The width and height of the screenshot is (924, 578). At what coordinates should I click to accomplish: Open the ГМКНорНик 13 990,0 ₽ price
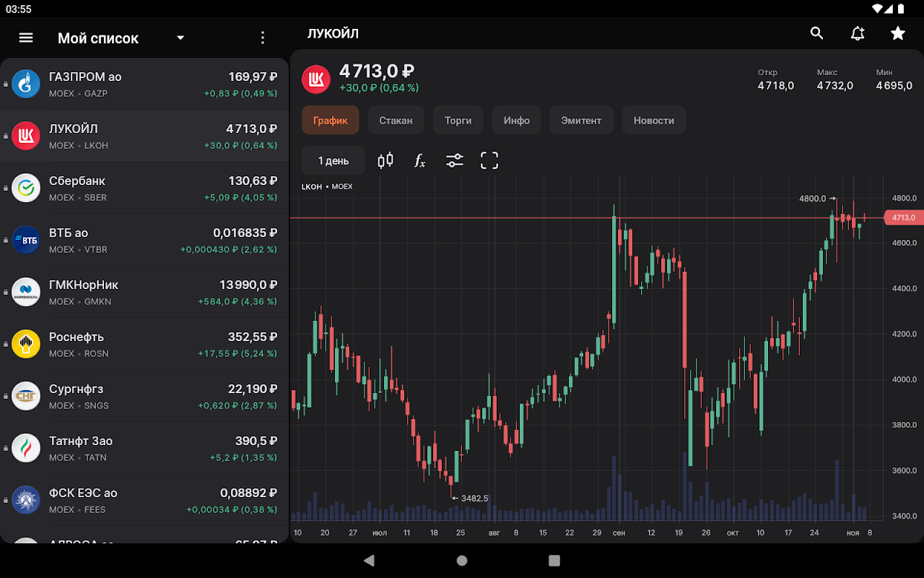(248, 285)
